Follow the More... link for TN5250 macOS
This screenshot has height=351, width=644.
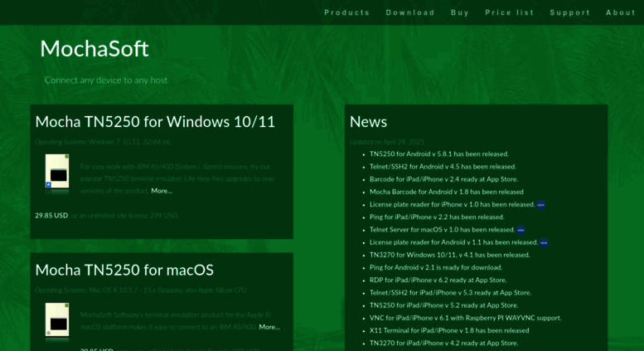269,327
